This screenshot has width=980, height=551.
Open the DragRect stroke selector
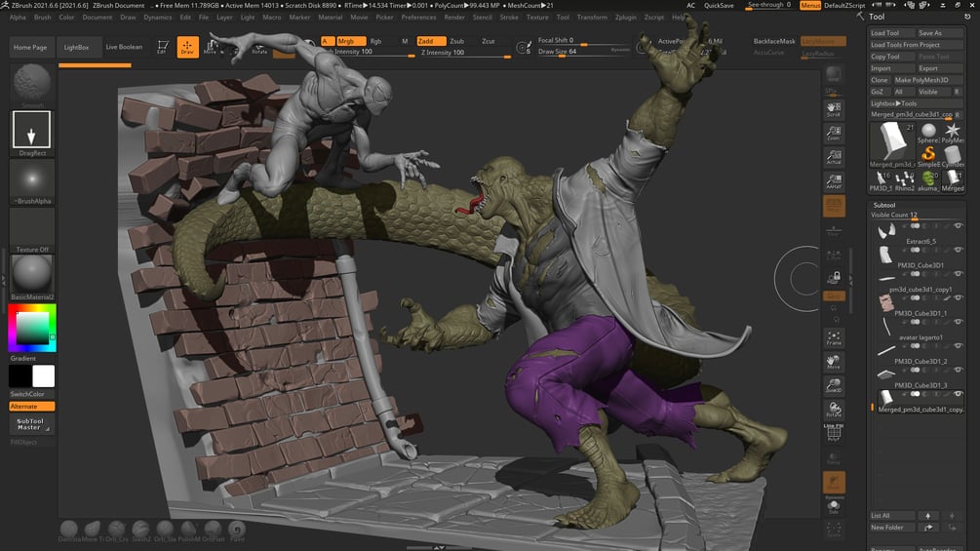coord(32,133)
